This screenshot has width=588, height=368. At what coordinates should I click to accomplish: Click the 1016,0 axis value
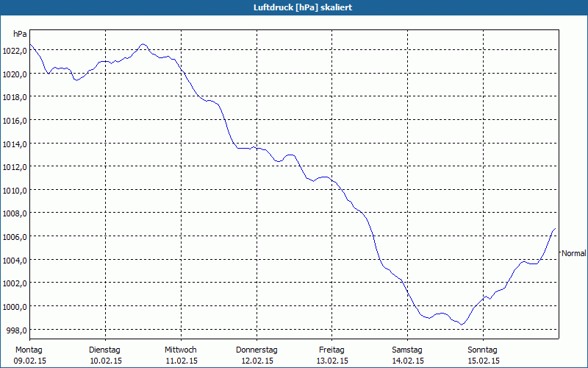(15, 121)
